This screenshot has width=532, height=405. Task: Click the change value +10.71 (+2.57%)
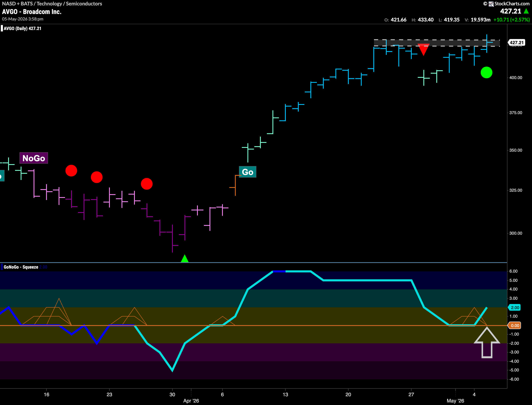click(x=512, y=20)
